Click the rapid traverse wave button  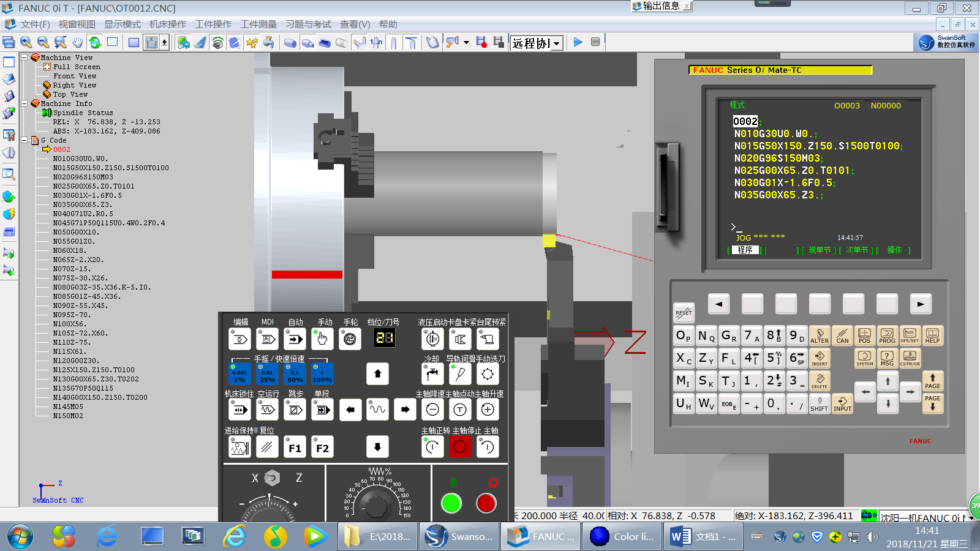click(377, 410)
